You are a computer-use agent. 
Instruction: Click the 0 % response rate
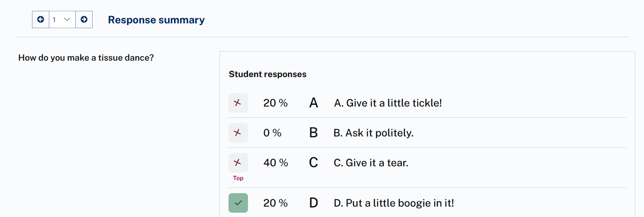pos(272,133)
